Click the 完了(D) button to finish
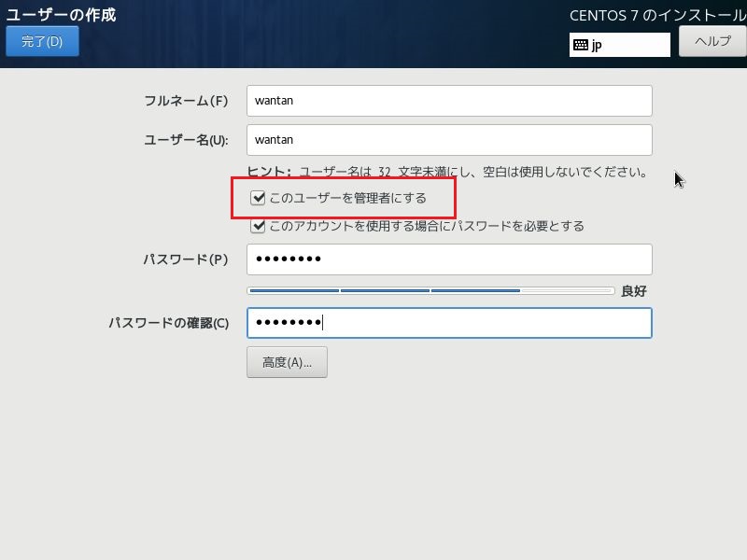Screen dimensions: 747x560 point(42,40)
